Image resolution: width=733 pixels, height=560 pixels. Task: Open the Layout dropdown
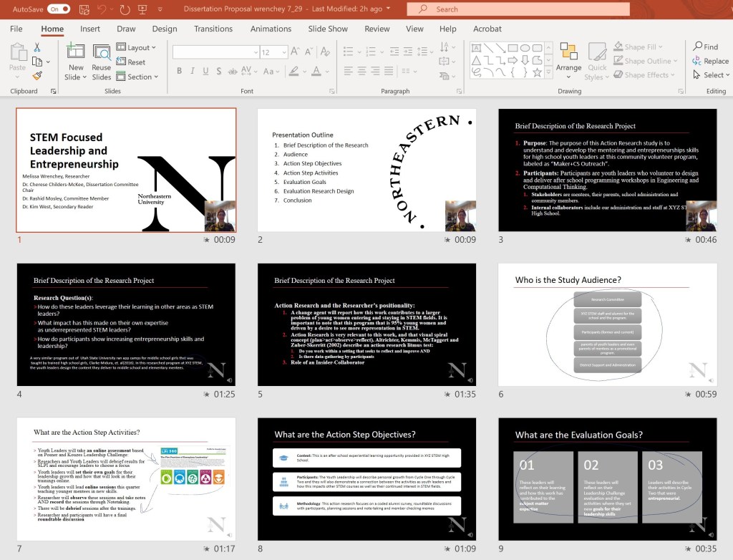[x=137, y=47]
